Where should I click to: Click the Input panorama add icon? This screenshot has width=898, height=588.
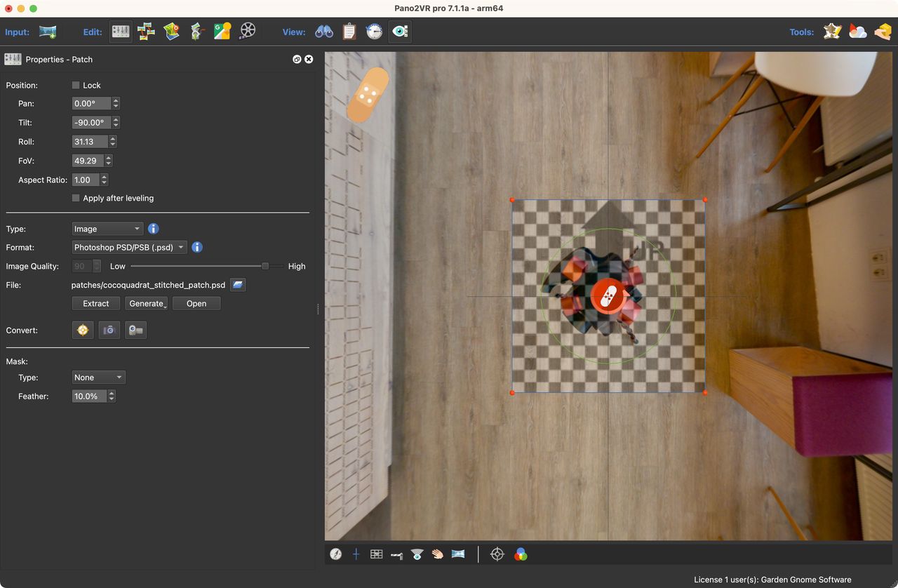(x=48, y=32)
